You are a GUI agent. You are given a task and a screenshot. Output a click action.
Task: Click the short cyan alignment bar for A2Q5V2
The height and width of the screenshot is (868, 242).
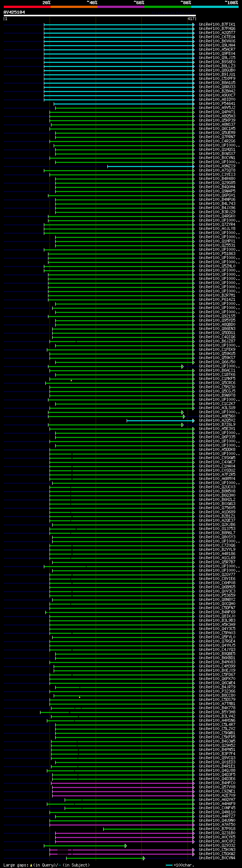pyautogui.click(x=160, y=421)
